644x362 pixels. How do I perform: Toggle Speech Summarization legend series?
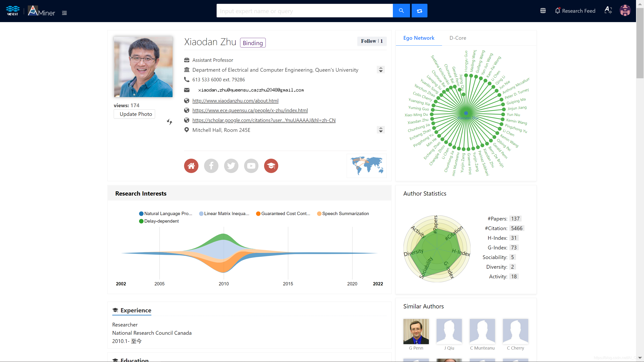tap(343, 213)
